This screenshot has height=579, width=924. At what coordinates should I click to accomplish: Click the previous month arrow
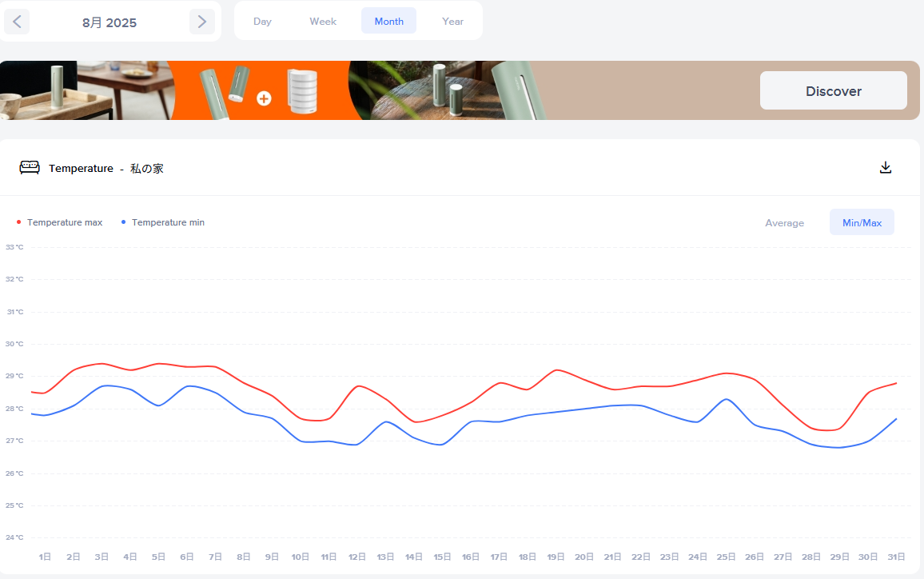[x=17, y=22]
